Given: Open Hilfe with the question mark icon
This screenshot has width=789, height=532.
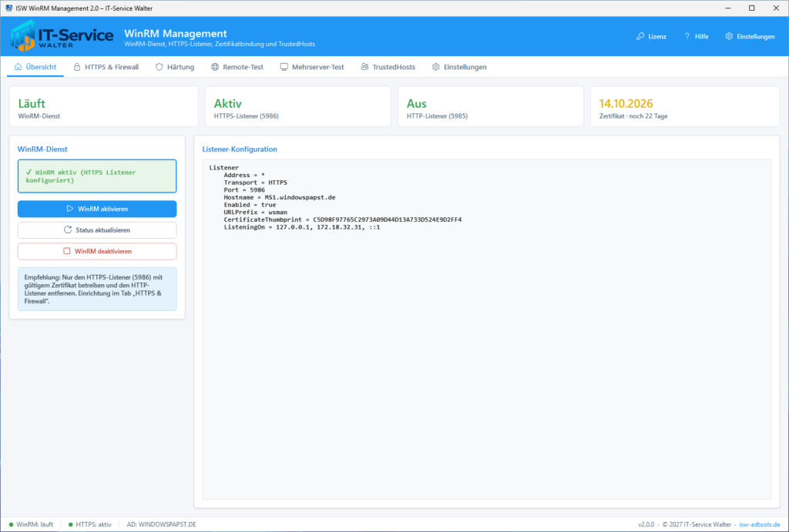Looking at the screenshot, I should 687,36.
